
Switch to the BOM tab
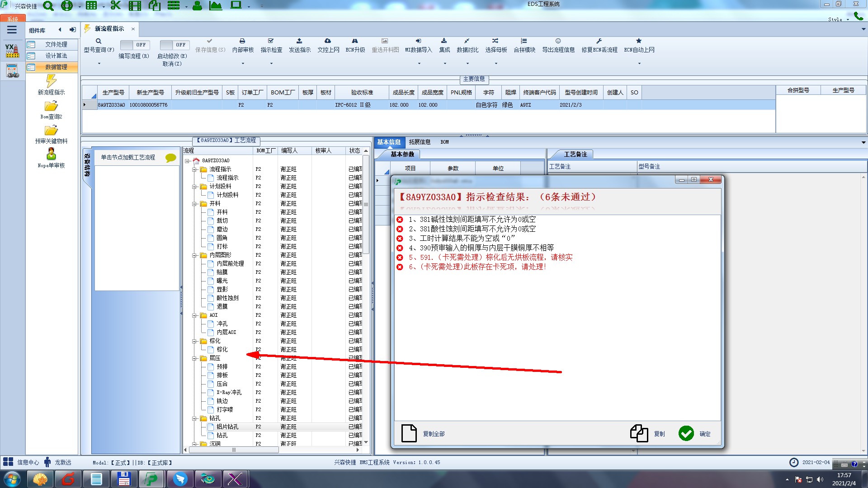pyautogui.click(x=444, y=142)
